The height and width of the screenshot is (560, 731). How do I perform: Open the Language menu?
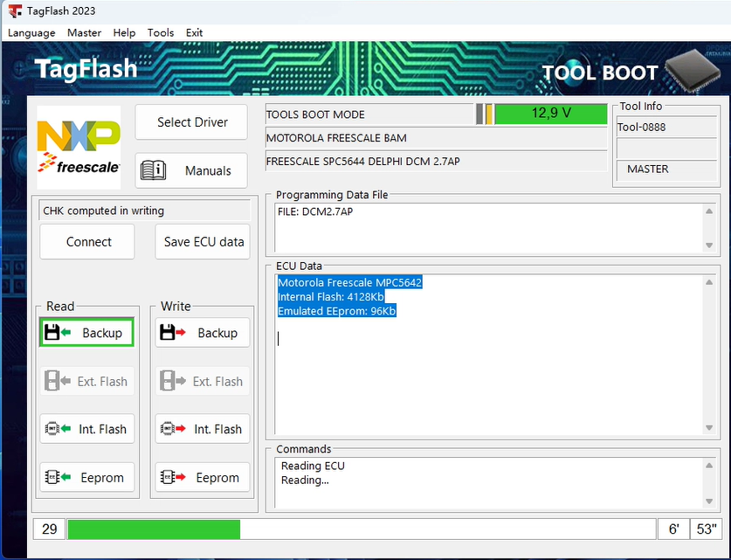click(31, 32)
